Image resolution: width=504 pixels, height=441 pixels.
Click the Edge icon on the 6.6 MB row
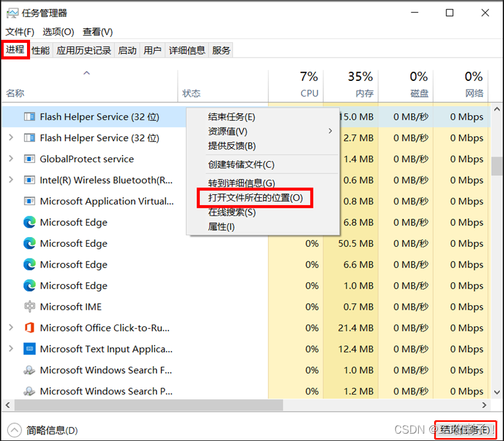29,265
